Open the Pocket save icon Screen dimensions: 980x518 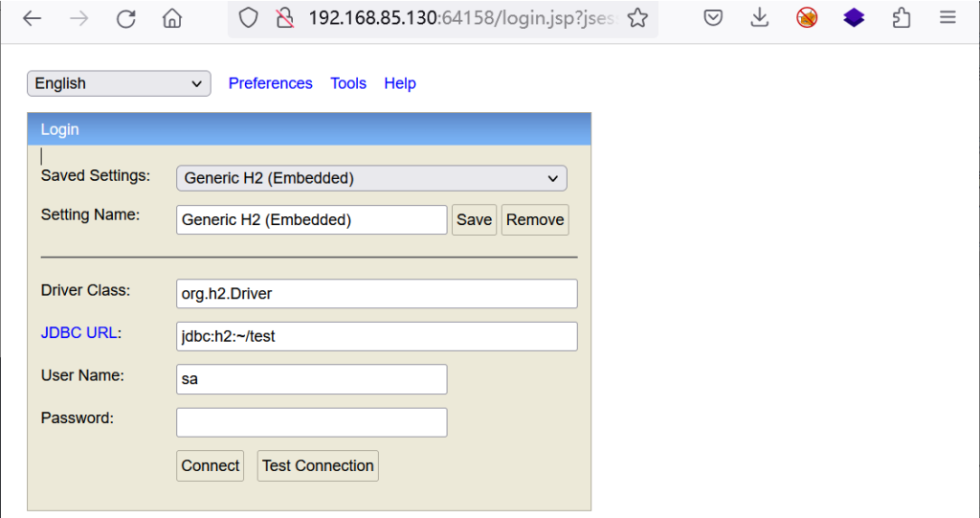coord(713,18)
